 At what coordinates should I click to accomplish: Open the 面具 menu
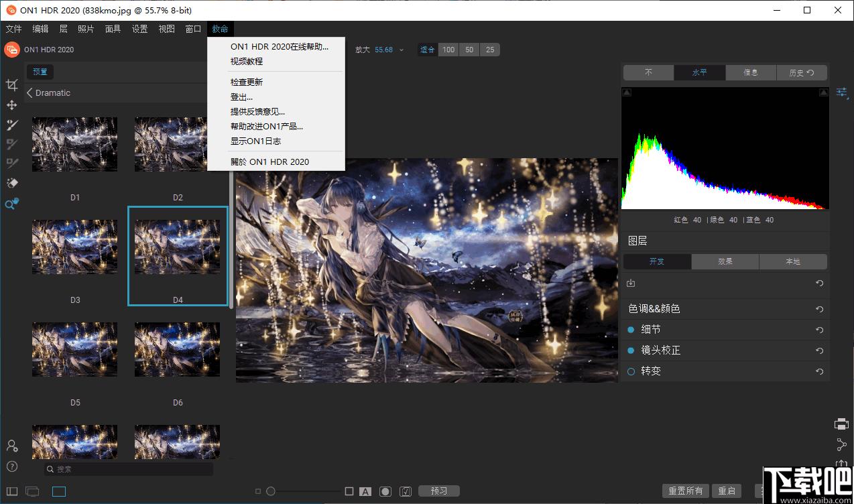(x=113, y=29)
